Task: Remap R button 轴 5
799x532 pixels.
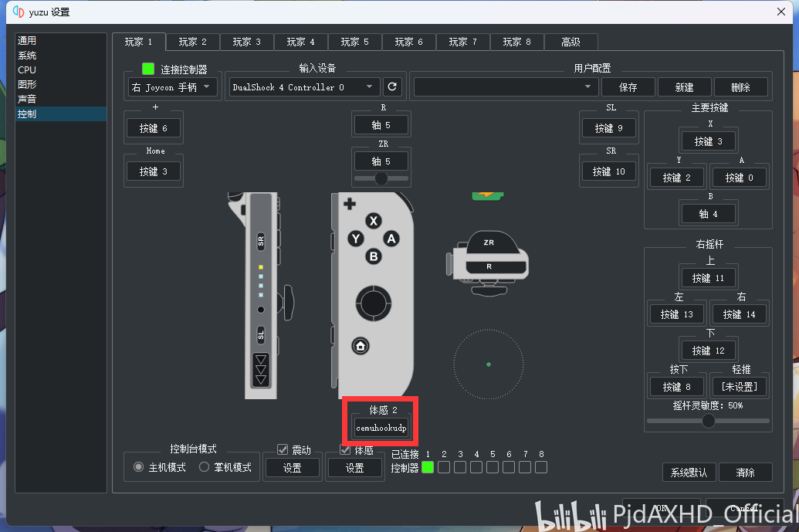Action: pos(381,125)
